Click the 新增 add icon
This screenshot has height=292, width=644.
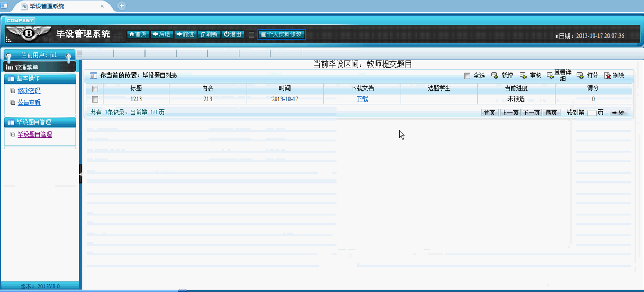pyautogui.click(x=494, y=76)
